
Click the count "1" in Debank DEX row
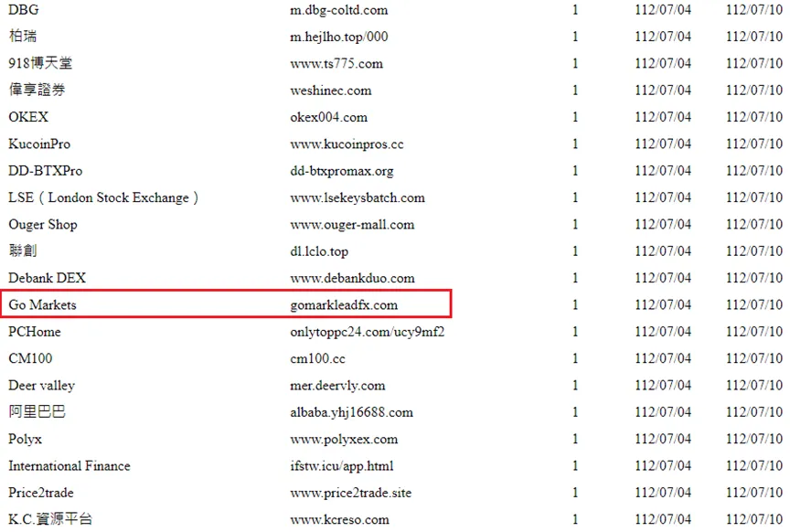575,278
